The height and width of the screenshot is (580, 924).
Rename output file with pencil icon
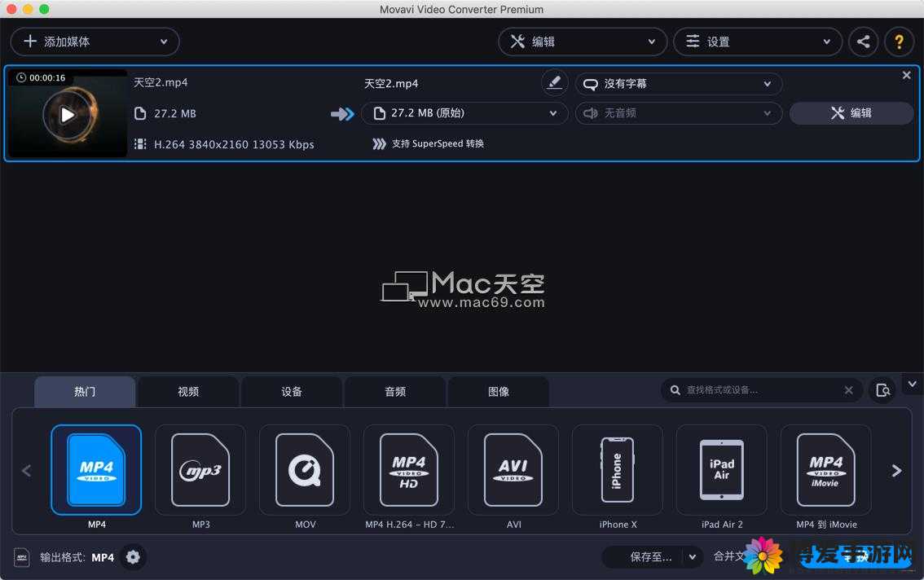554,82
